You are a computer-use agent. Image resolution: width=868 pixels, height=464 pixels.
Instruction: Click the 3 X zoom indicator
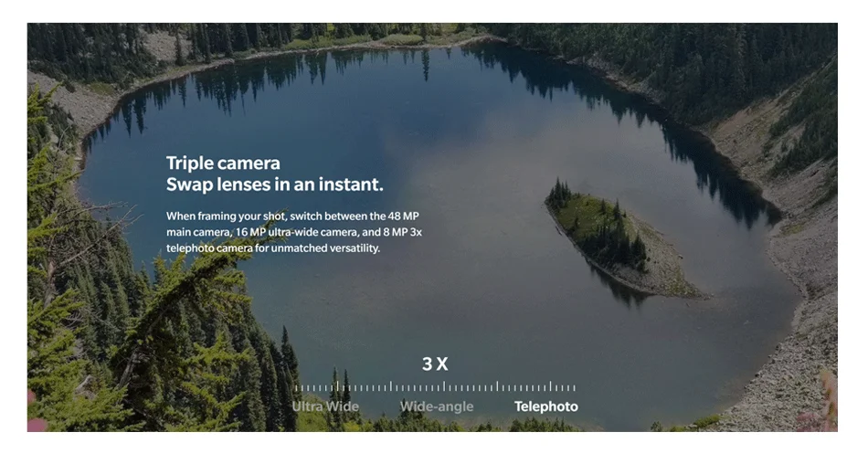[435, 364]
